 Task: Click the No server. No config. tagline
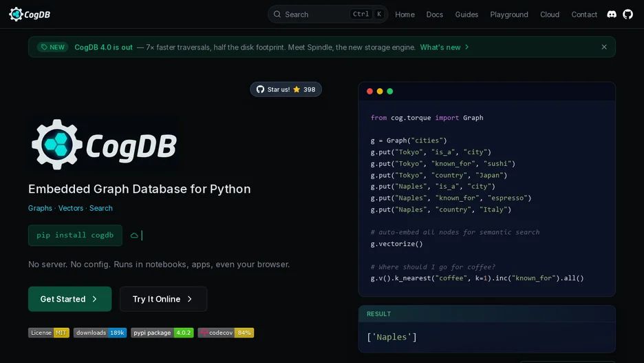(x=159, y=265)
